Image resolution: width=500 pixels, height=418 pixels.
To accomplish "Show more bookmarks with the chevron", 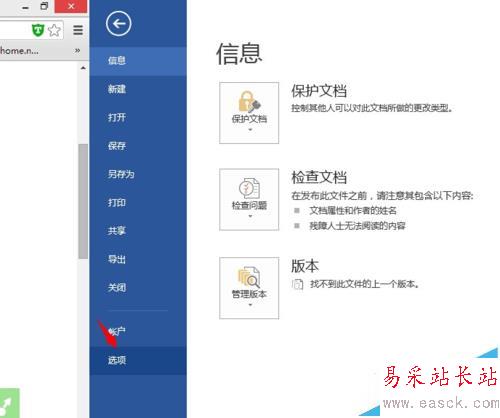I will [x=78, y=51].
